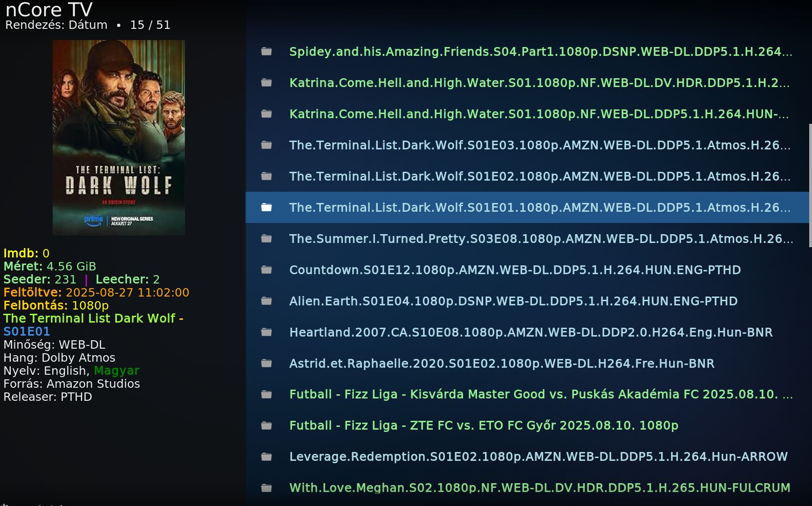The height and width of the screenshot is (506, 812).
Task: Click Méret: 4.56 GiB size line
Action: pyautogui.click(x=50, y=266)
